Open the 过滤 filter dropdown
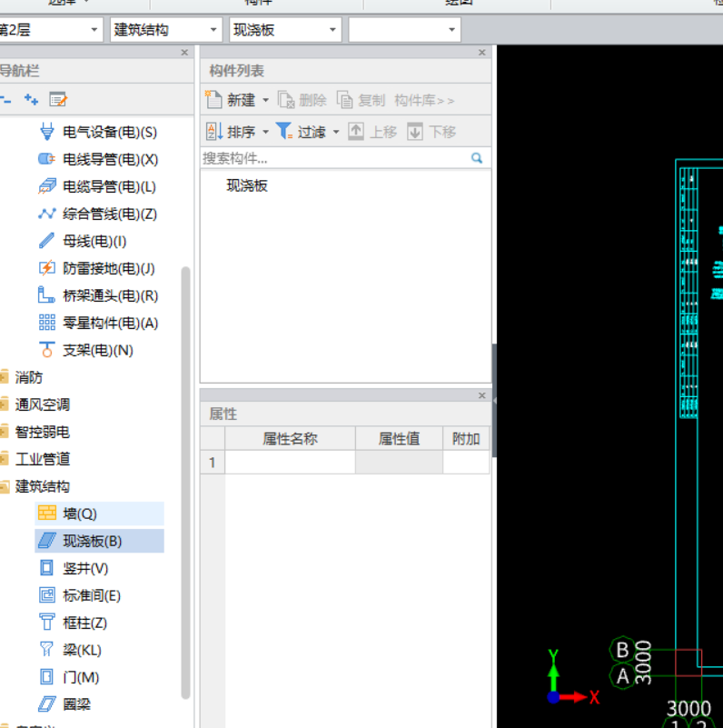723x728 pixels. [336, 133]
